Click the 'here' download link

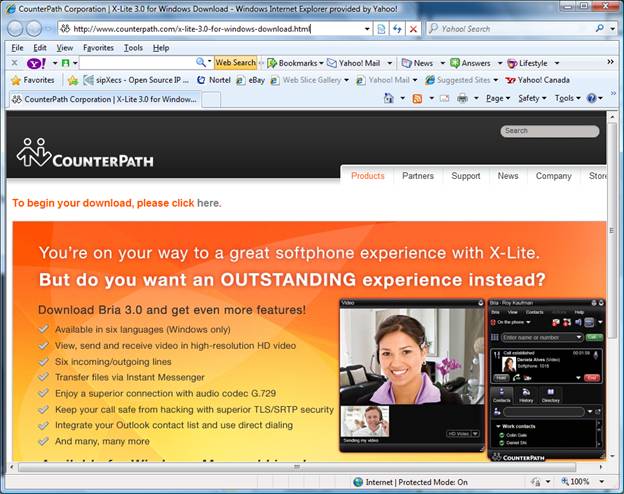tap(208, 203)
